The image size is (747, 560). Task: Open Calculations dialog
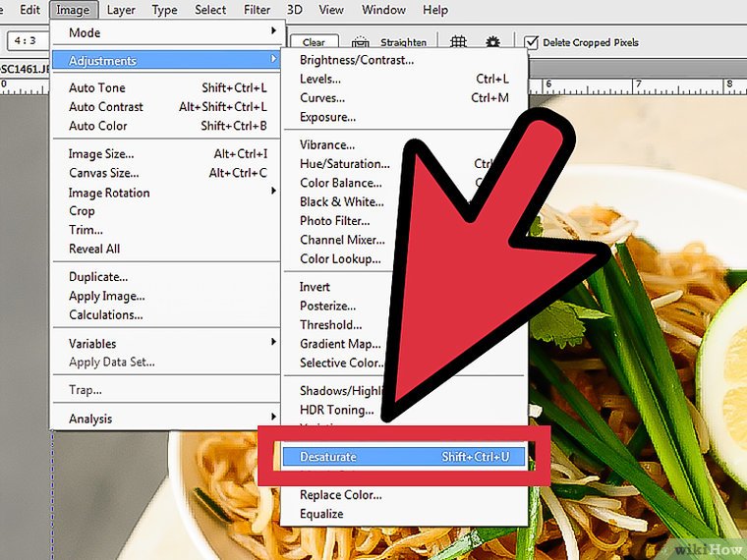tap(166, 314)
